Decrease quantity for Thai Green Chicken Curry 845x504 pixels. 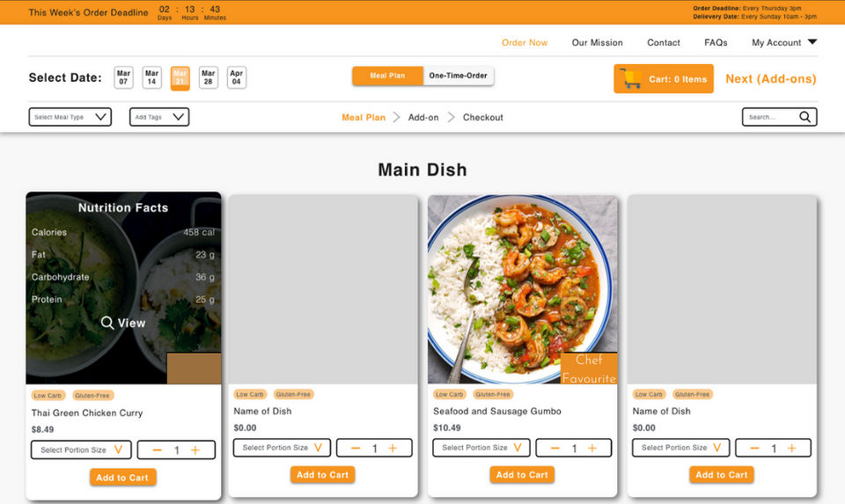pos(157,450)
